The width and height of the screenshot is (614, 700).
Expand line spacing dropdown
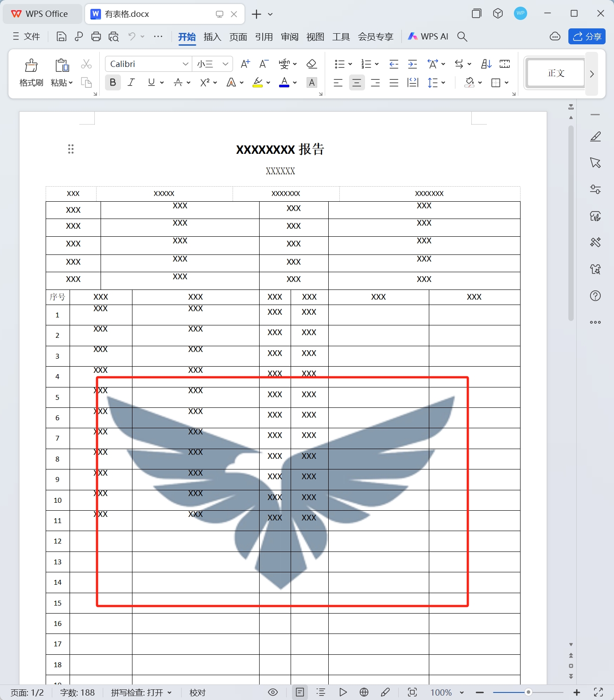443,83
